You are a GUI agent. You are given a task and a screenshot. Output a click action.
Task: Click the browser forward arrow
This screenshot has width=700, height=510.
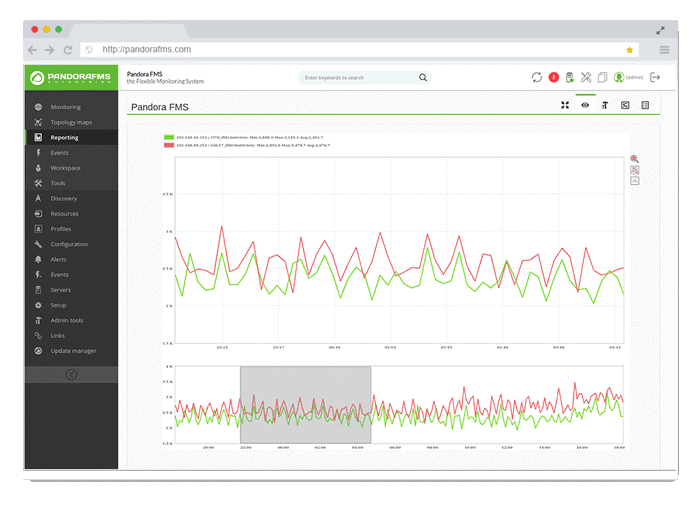[49, 50]
